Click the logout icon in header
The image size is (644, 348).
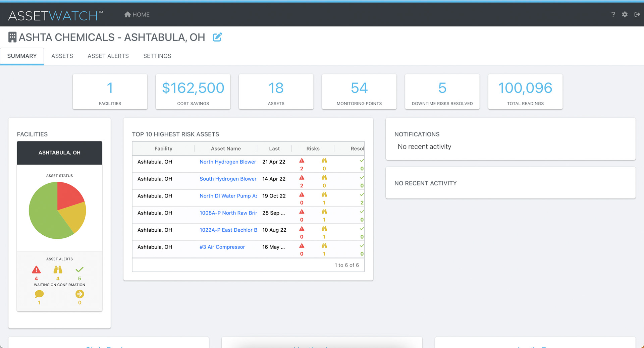[x=637, y=14]
